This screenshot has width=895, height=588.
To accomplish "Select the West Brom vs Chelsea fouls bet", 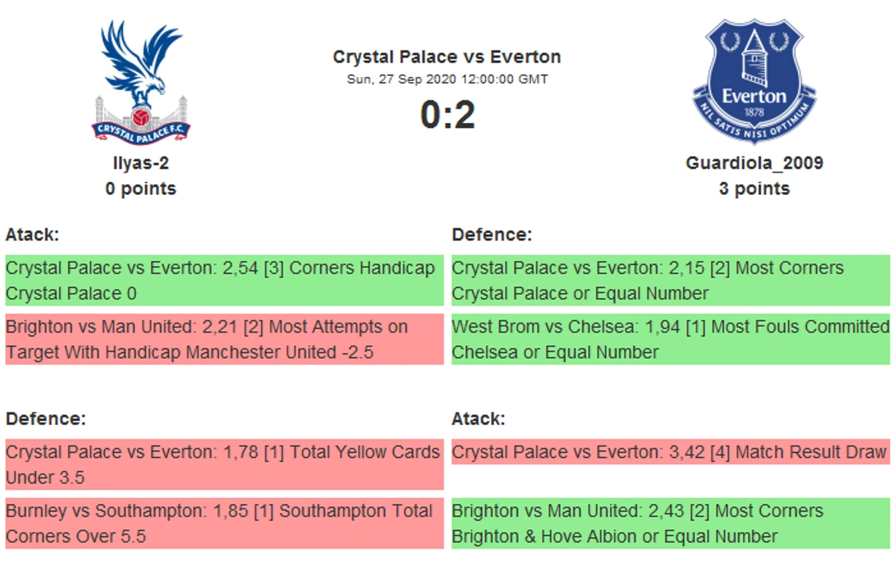I will click(670, 339).
